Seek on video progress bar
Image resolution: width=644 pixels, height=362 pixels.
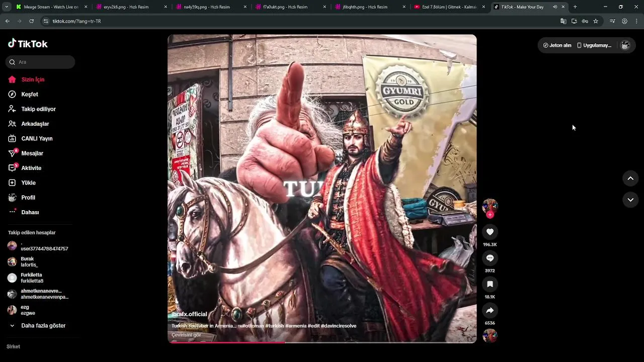(322, 342)
